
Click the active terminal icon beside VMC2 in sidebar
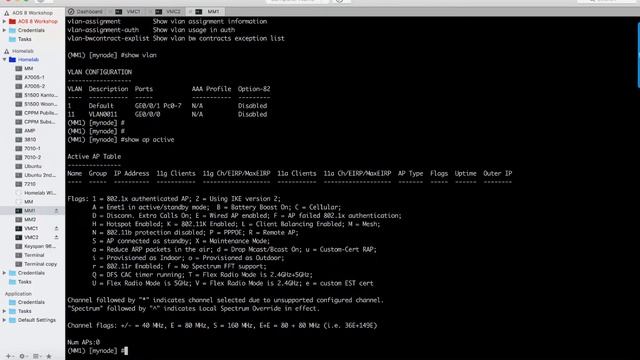pos(18,237)
